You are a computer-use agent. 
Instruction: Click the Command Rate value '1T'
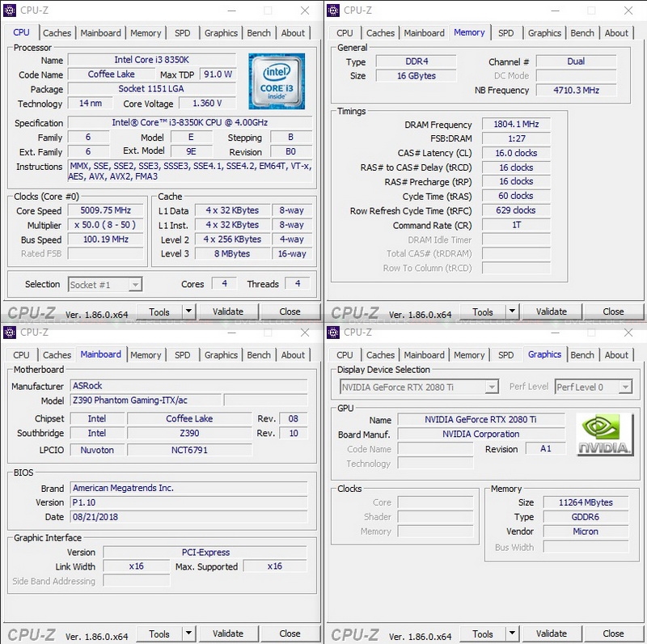coord(516,225)
